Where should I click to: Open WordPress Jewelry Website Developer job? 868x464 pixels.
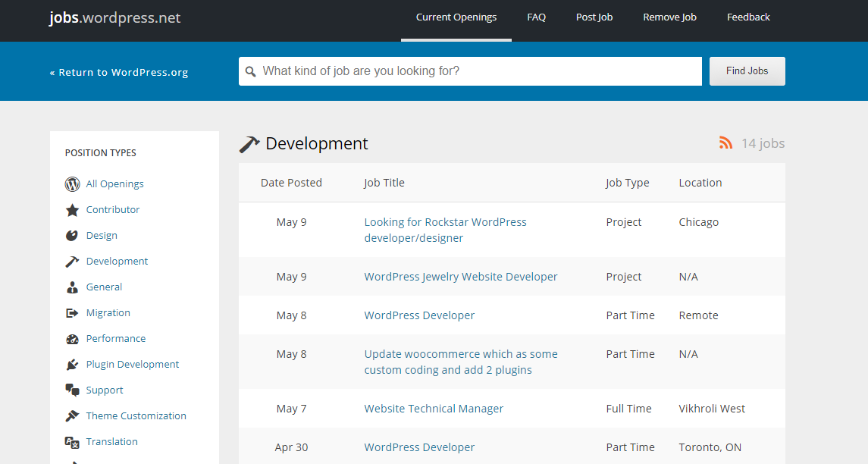(x=461, y=277)
